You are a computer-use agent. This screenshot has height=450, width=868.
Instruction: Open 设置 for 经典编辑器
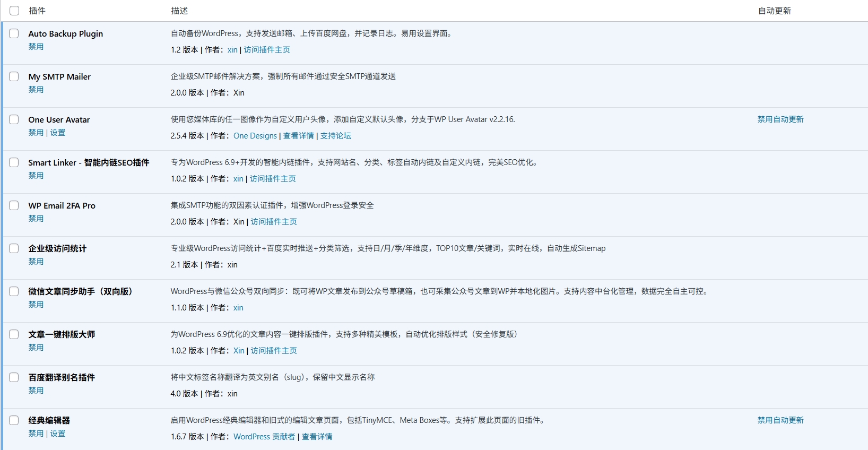pyautogui.click(x=58, y=434)
